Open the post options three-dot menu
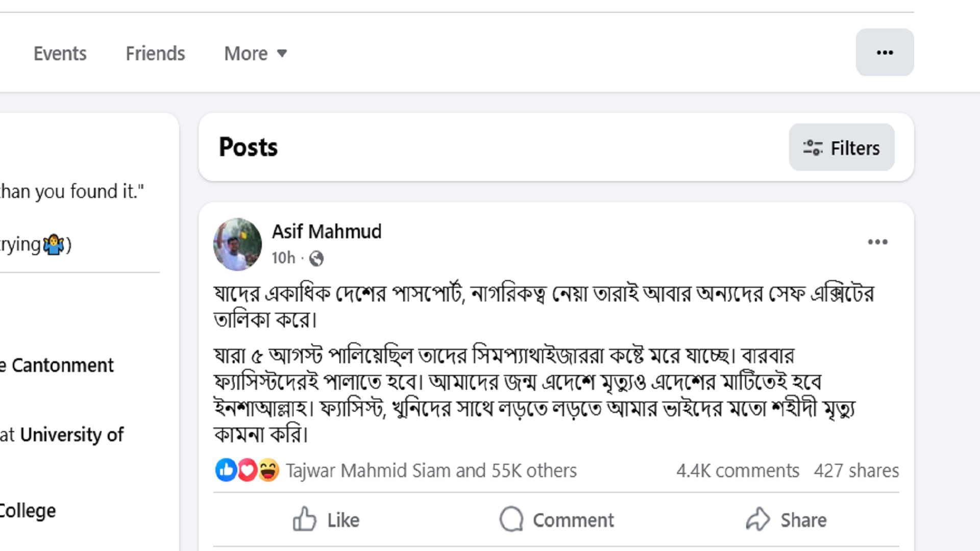 point(877,242)
